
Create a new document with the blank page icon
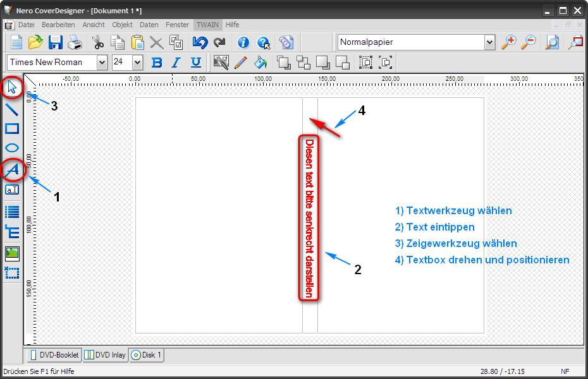[16, 42]
